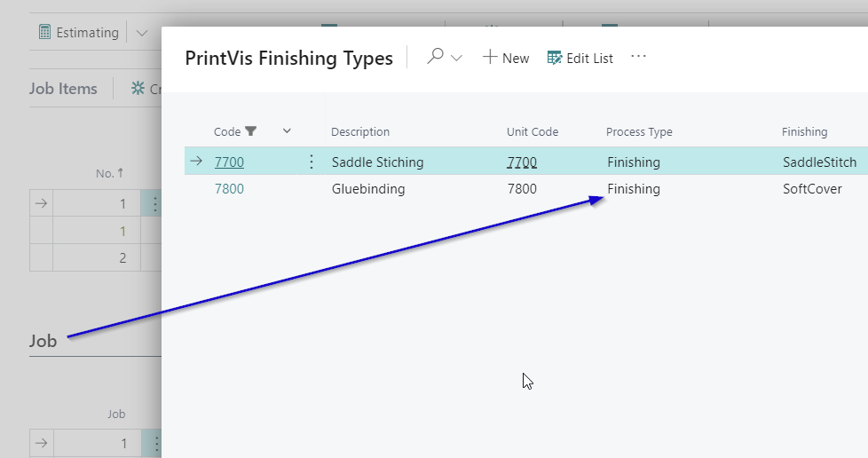The width and height of the screenshot is (868, 458).
Task: Expand the search options chevron
Action: (x=457, y=58)
